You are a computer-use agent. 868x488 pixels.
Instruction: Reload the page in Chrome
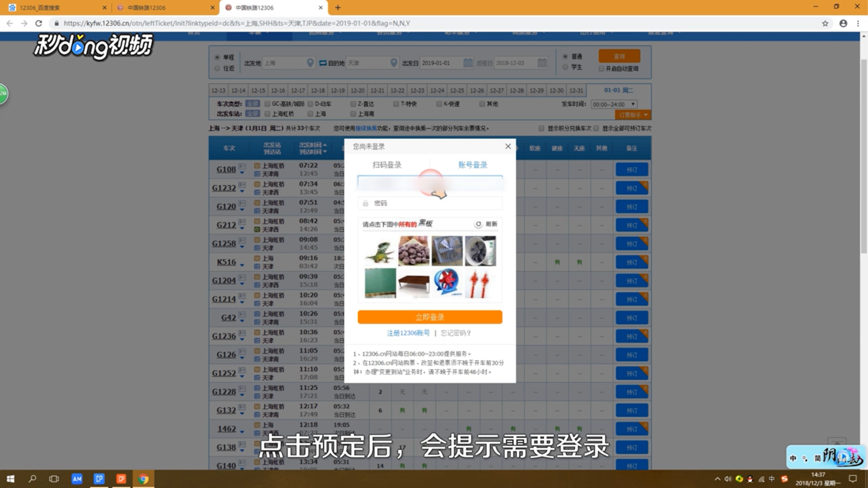pyautogui.click(x=39, y=23)
